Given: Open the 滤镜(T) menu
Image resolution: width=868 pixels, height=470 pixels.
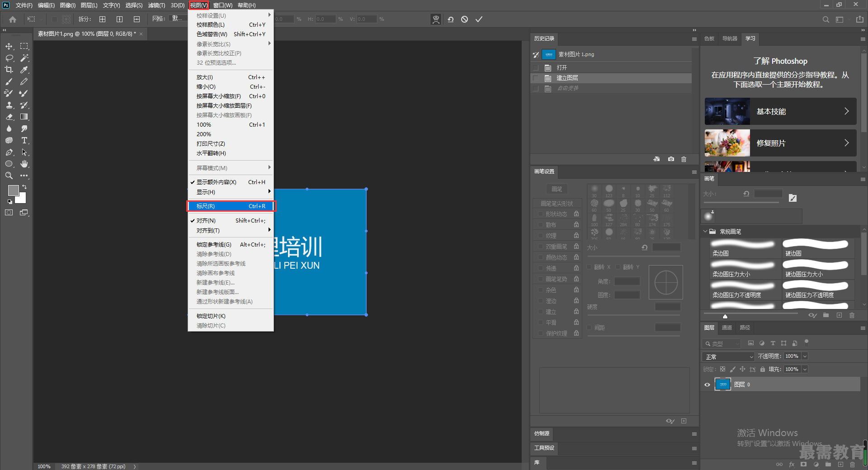Looking at the screenshot, I should (x=156, y=5).
